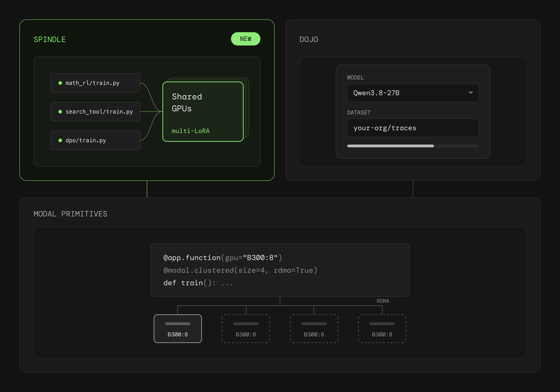This screenshot has height=392, width=560.
Task: Open the Qwen3.8-27B model dropdown
Action: tap(413, 93)
